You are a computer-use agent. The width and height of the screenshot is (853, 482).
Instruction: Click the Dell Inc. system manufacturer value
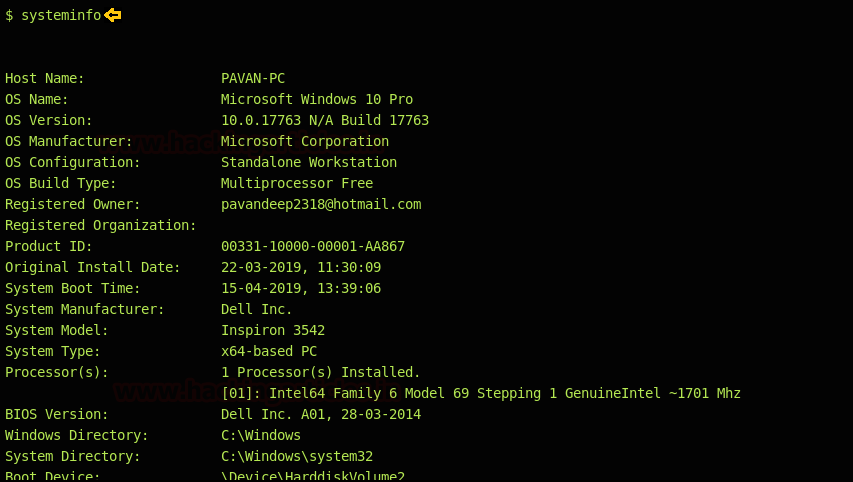coord(256,309)
